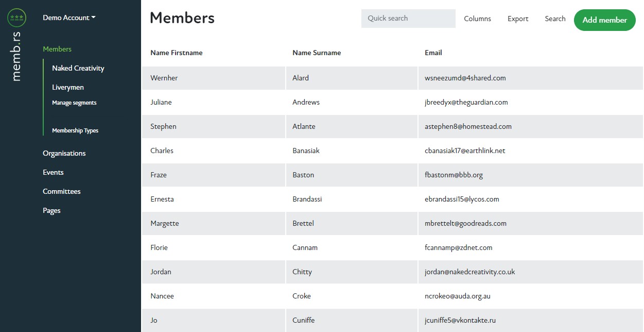Export the member list
This screenshot has height=332, width=644.
coord(517,18)
